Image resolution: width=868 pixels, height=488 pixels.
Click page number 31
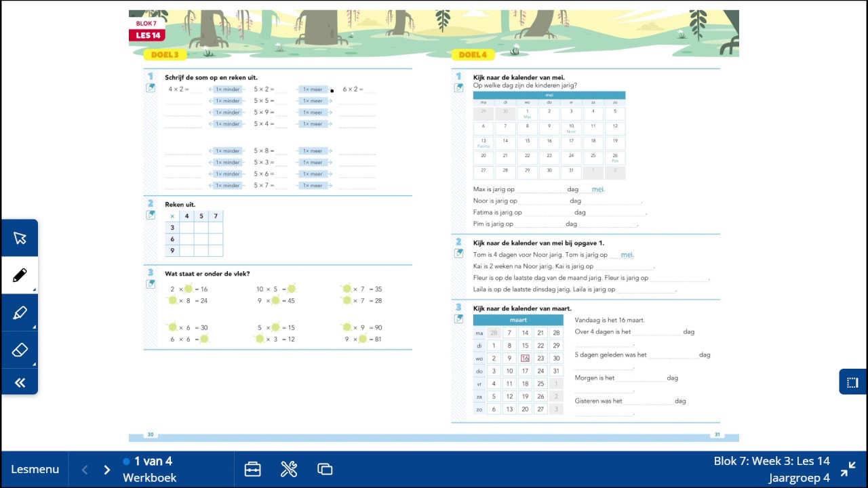click(x=717, y=435)
